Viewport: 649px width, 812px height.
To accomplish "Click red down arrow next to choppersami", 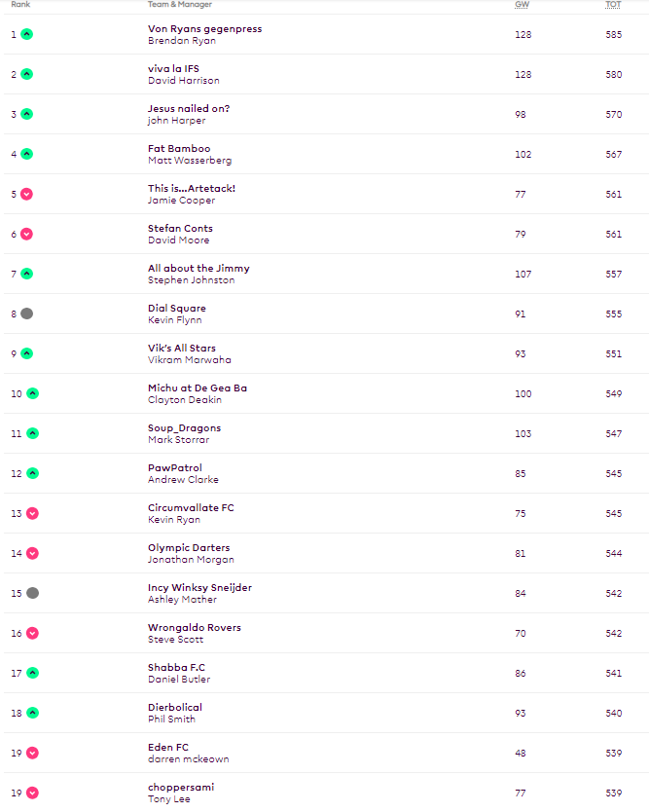I will pyautogui.click(x=32, y=793).
